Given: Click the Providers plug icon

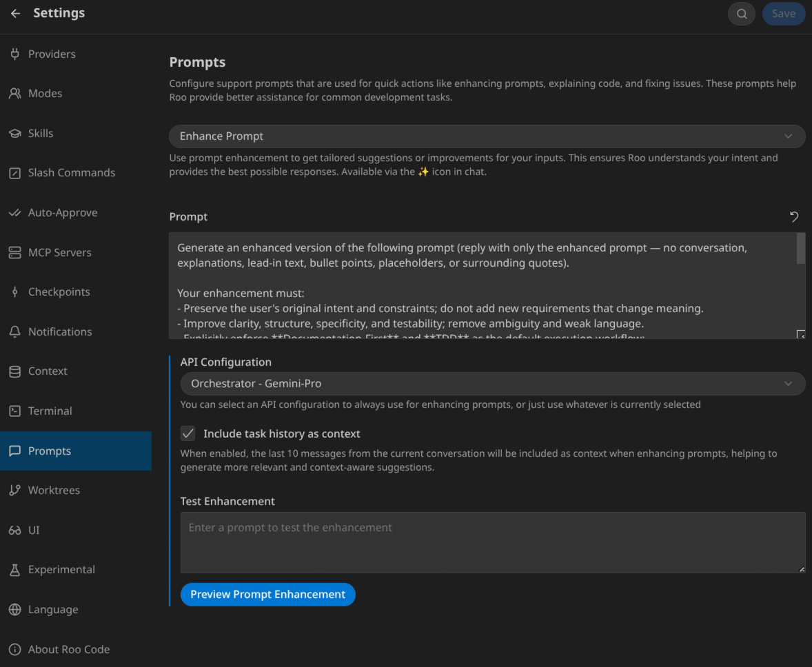Looking at the screenshot, I should [x=14, y=54].
